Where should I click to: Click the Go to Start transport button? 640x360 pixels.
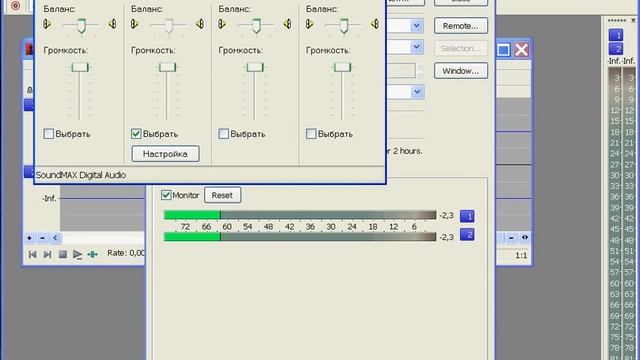(33, 254)
